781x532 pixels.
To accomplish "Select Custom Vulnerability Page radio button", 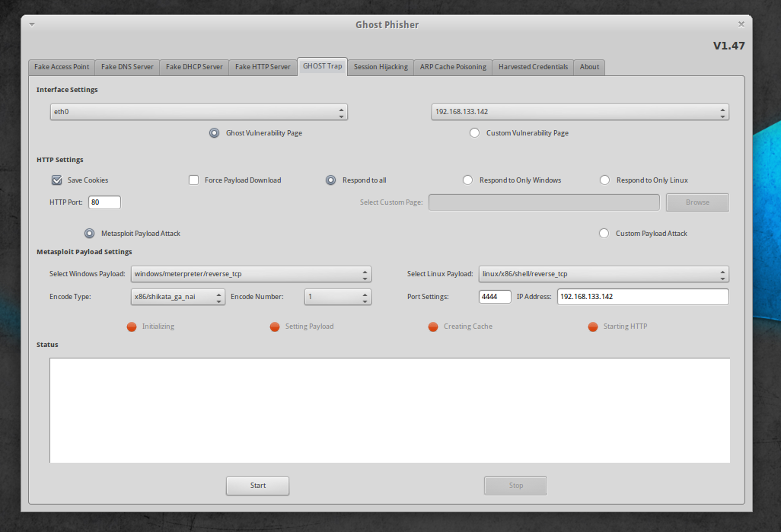I will 475,133.
